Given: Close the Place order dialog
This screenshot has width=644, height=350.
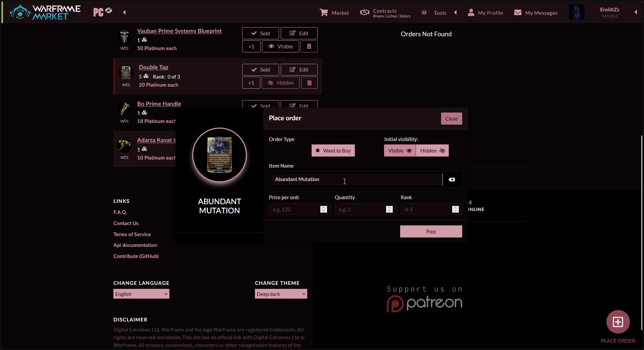Looking at the screenshot, I should [x=451, y=119].
